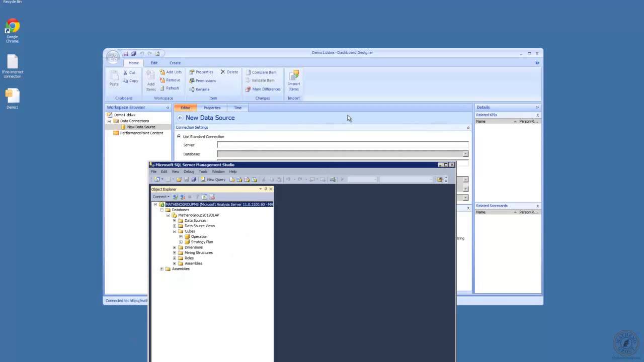The width and height of the screenshot is (644, 362).
Task: Click Cut in the Clipboard group
Action: (x=129, y=72)
